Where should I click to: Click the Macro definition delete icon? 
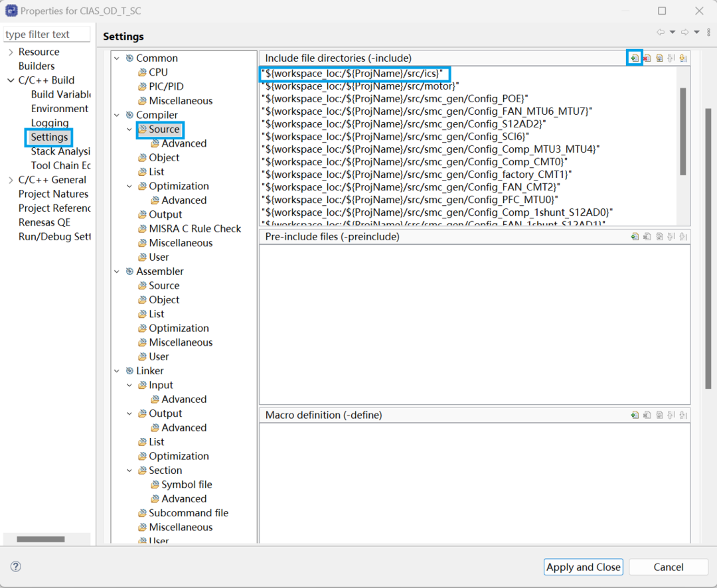(647, 415)
